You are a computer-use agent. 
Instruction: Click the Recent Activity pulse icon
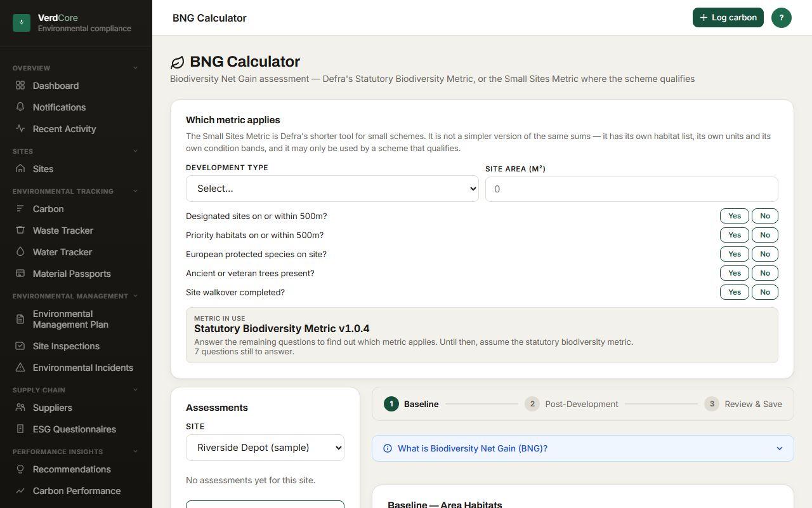20,129
